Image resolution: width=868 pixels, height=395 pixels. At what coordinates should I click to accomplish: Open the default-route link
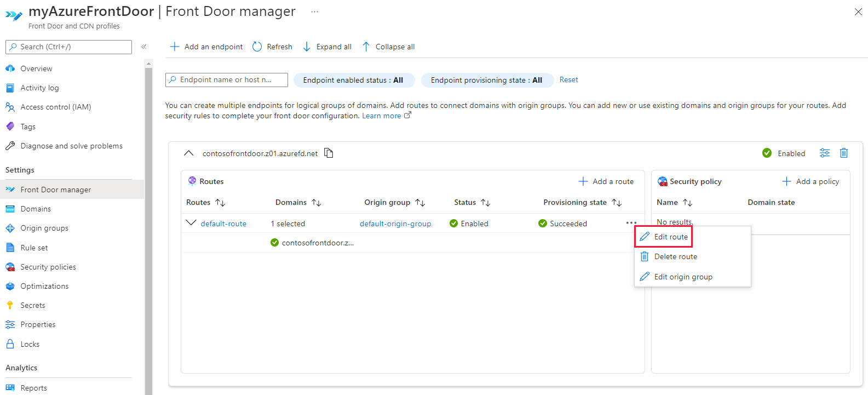click(223, 224)
